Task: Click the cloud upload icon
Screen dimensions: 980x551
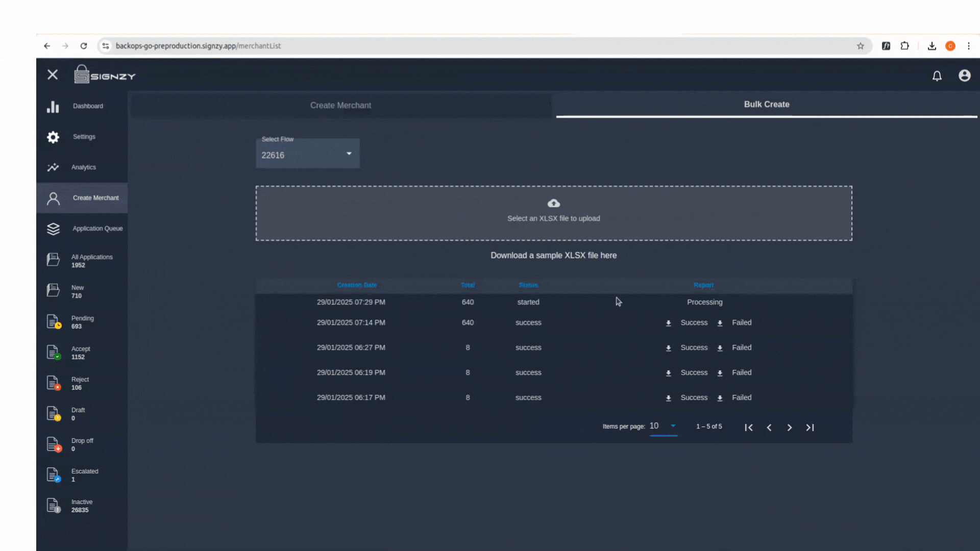Action: [x=554, y=204]
